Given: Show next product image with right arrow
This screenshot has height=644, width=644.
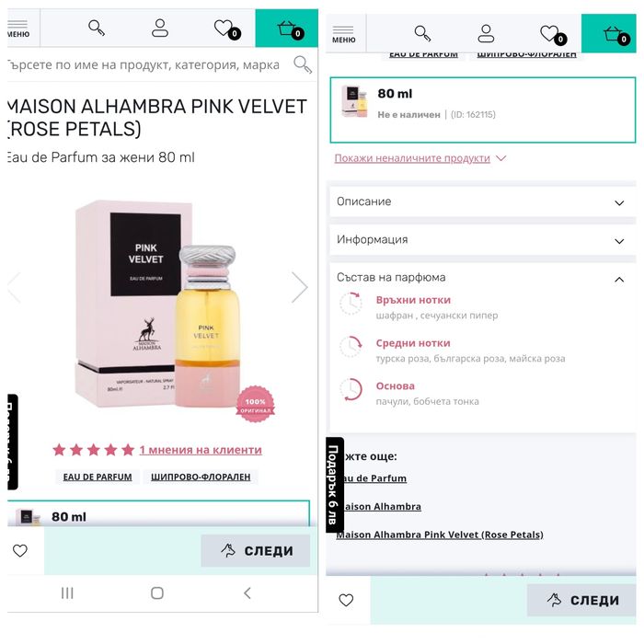Looking at the screenshot, I should pos(299,287).
